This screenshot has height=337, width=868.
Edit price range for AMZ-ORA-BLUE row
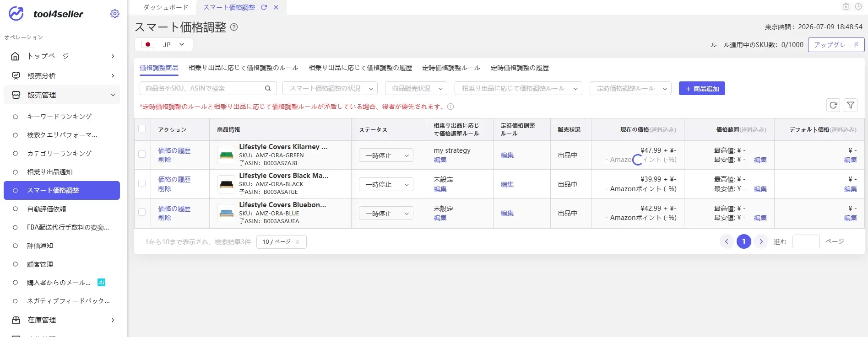coord(760,218)
